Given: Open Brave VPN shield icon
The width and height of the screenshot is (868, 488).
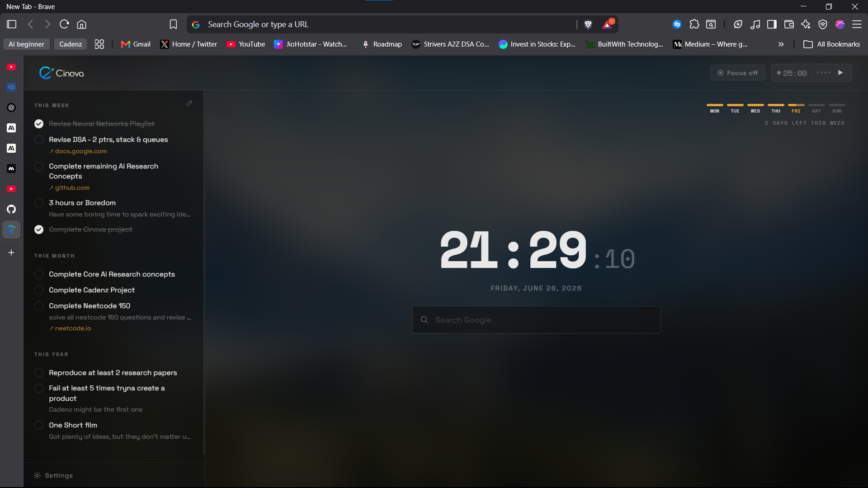Looking at the screenshot, I should [823, 24].
